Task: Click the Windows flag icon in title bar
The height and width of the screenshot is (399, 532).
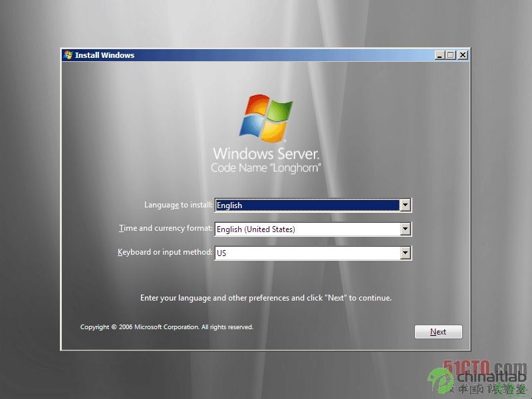Action: (x=68, y=55)
